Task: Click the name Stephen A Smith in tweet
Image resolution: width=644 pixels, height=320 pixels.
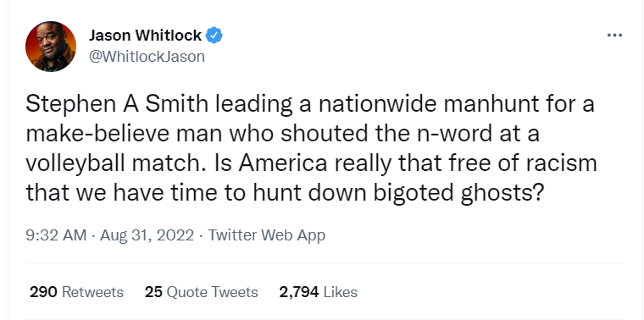Action: [117, 104]
